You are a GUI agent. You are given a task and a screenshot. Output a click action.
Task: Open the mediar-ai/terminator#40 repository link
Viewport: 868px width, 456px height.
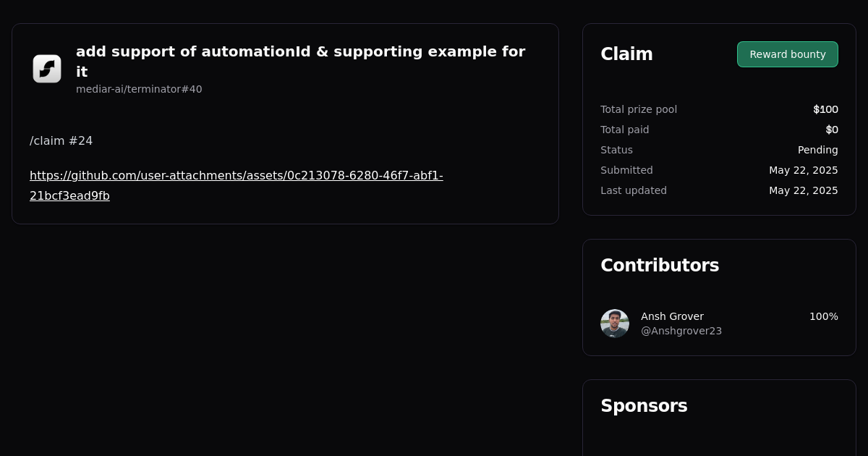tap(139, 89)
